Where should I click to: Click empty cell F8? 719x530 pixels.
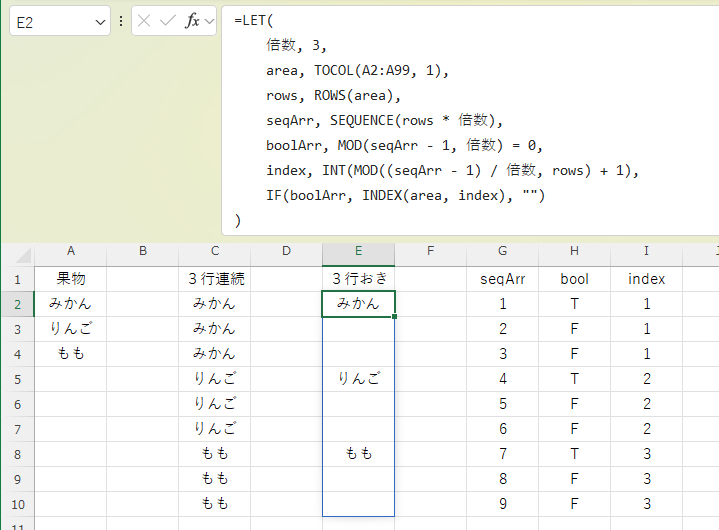431,454
